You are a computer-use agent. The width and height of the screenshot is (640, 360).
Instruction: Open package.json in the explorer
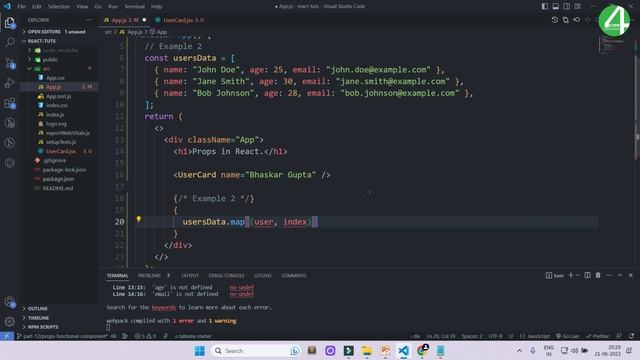58,179
